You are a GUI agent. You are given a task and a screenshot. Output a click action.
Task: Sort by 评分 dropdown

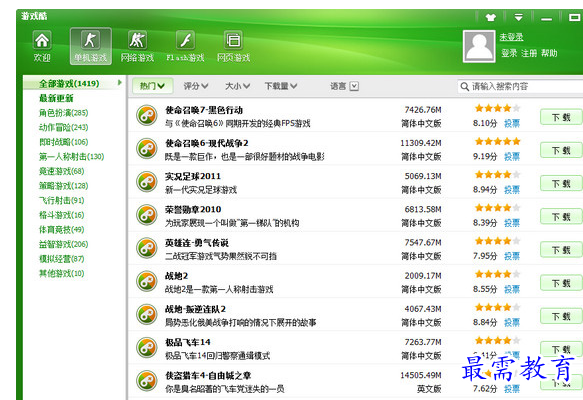196,86
